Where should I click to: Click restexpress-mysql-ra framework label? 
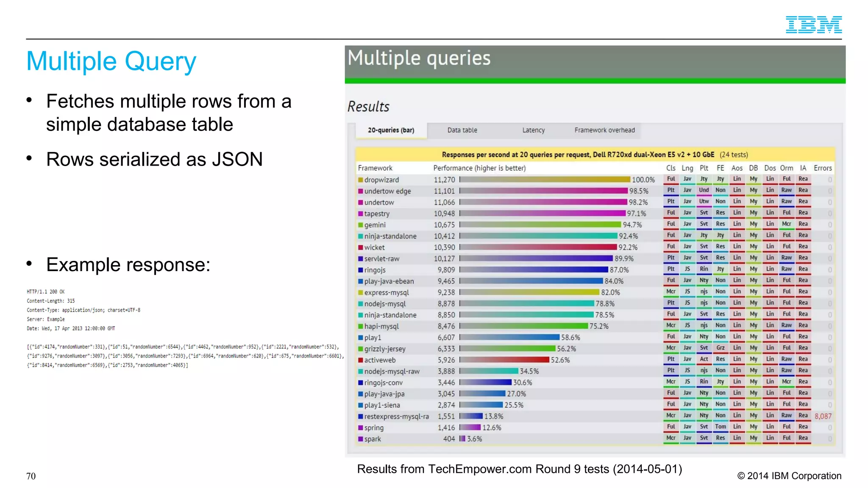click(396, 416)
